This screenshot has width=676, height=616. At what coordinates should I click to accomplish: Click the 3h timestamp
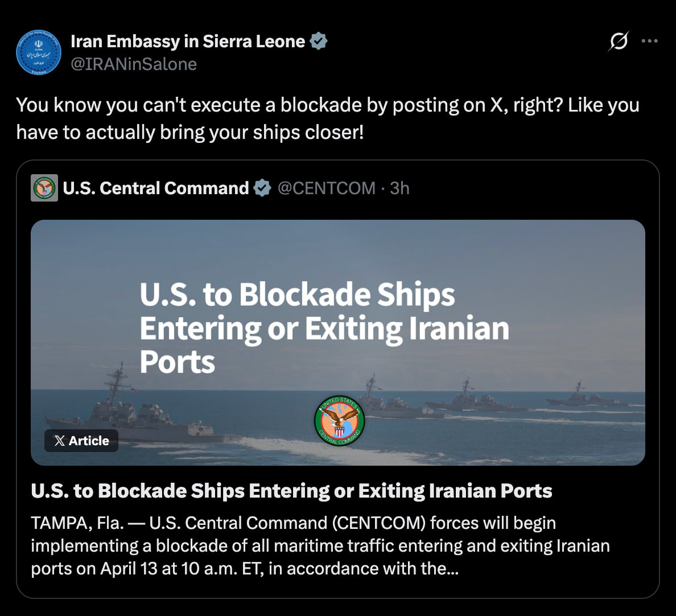pyautogui.click(x=399, y=188)
